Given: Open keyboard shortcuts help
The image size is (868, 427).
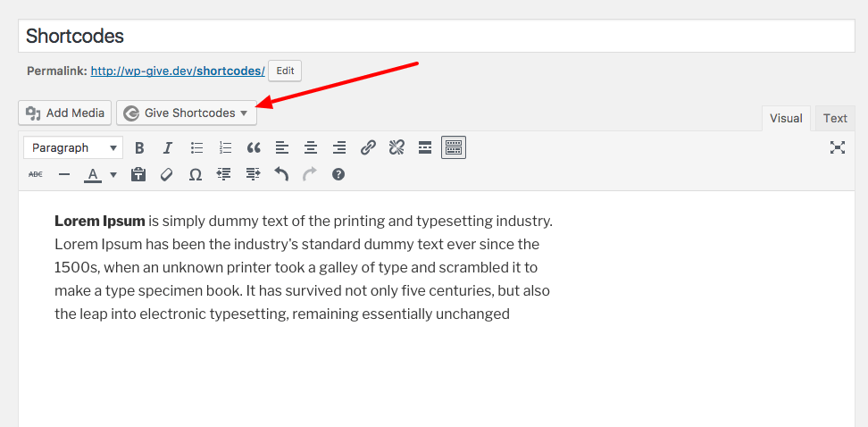Looking at the screenshot, I should (x=338, y=174).
